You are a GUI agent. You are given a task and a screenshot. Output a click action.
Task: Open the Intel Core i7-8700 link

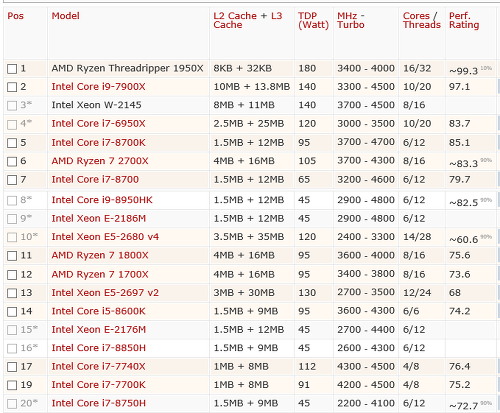pyautogui.click(x=95, y=179)
